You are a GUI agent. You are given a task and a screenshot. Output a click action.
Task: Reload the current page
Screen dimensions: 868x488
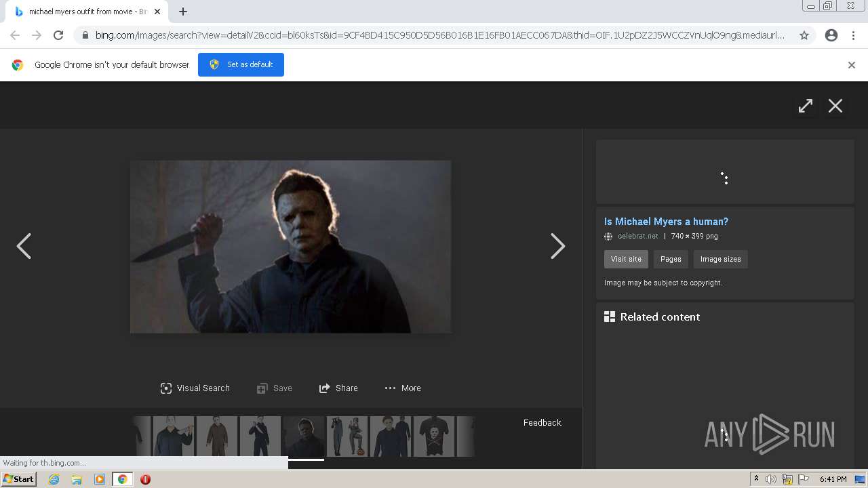pos(58,35)
